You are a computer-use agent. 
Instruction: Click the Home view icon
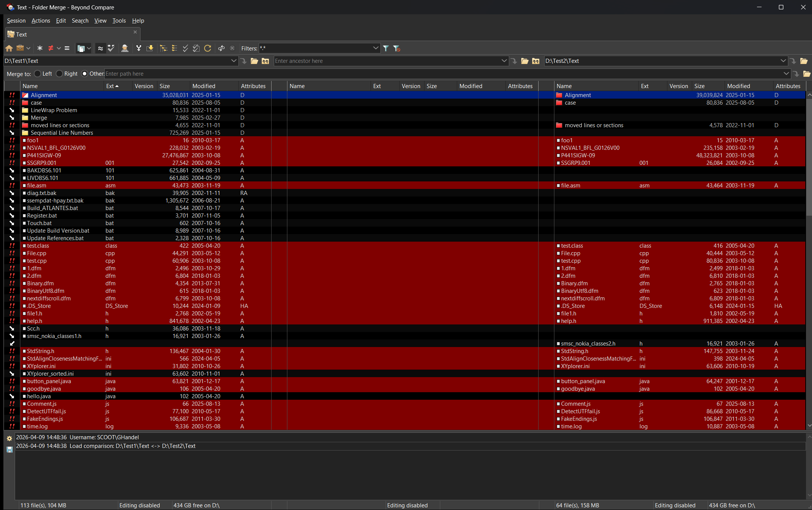coord(9,48)
